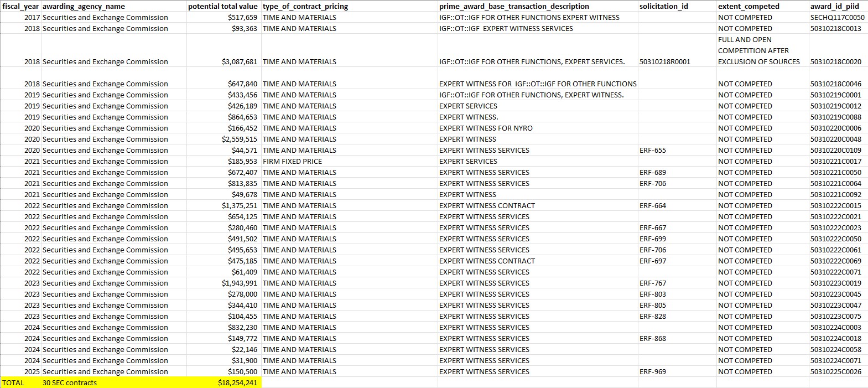
Task: Select the solicitation_id column header
Action: click(677, 6)
